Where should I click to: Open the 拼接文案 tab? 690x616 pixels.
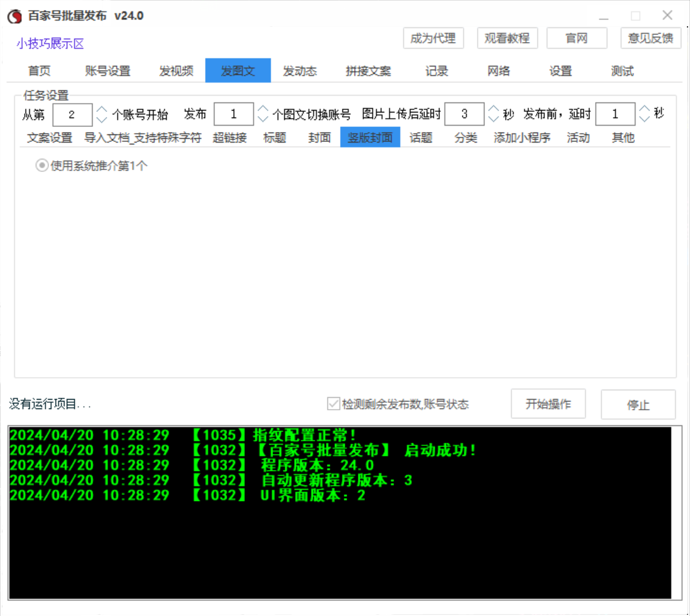pos(368,71)
